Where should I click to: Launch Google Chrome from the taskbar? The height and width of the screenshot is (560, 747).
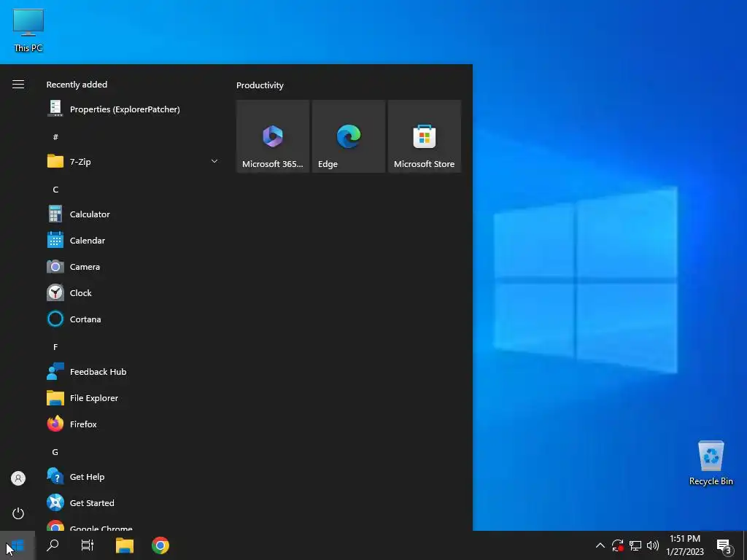(160, 545)
